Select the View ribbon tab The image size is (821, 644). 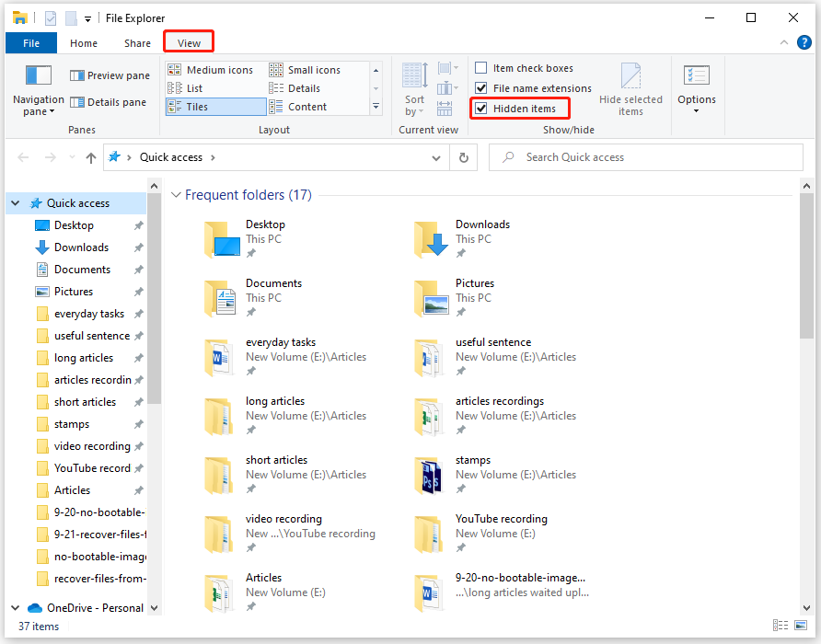(189, 43)
